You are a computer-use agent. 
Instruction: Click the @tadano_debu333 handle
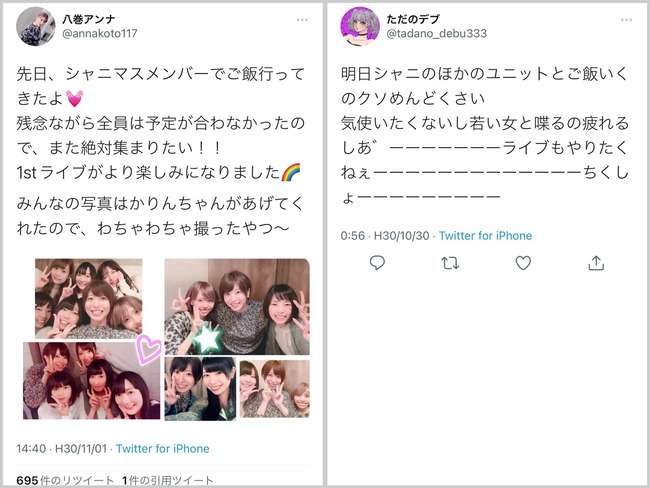coord(437,34)
